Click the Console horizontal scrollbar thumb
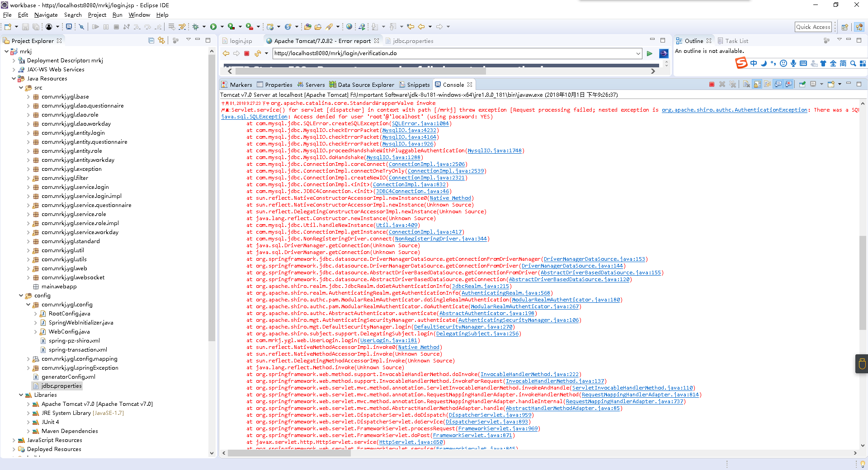The image size is (868, 470). click(x=289, y=453)
